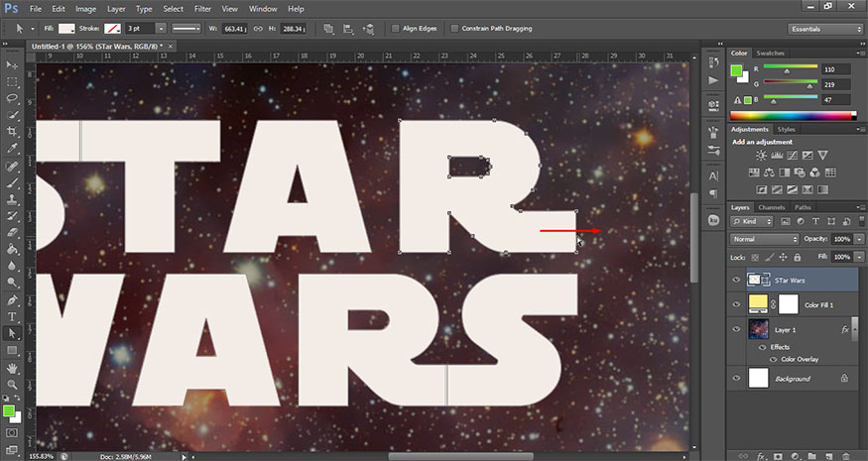Select the Brush tool
The width and height of the screenshot is (868, 461).
(12, 182)
